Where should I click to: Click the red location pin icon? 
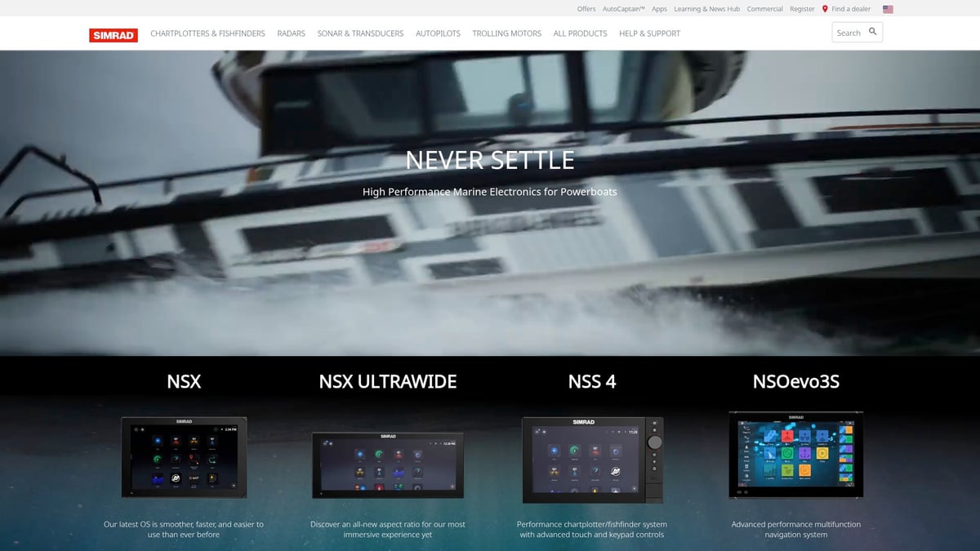tap(825, 9)
